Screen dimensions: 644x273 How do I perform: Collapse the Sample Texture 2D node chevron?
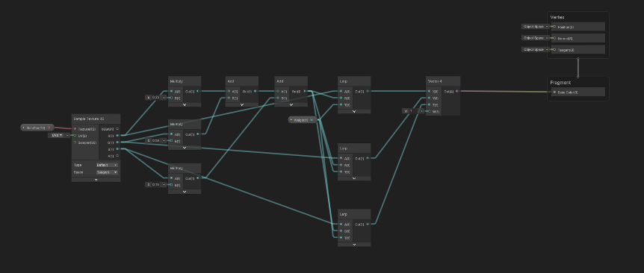click(x=96, y=180)
